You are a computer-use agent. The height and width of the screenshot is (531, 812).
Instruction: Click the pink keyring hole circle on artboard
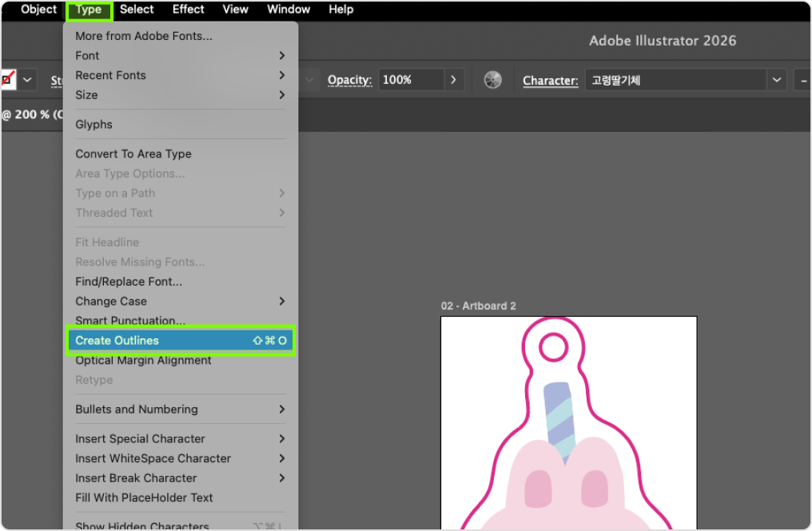coord(553,348)
